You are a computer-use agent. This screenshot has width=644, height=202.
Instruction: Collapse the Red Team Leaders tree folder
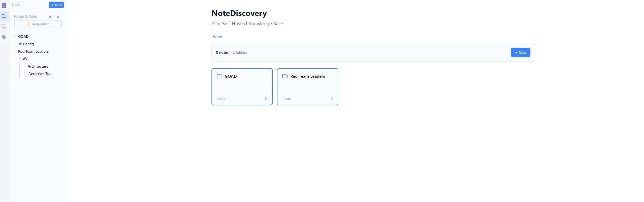tap(15, 51)
